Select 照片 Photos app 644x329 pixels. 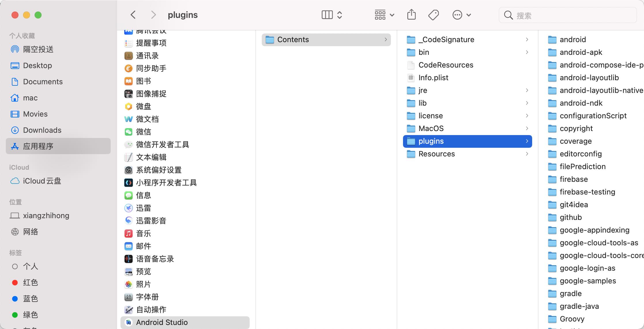[x=185, y=284]
